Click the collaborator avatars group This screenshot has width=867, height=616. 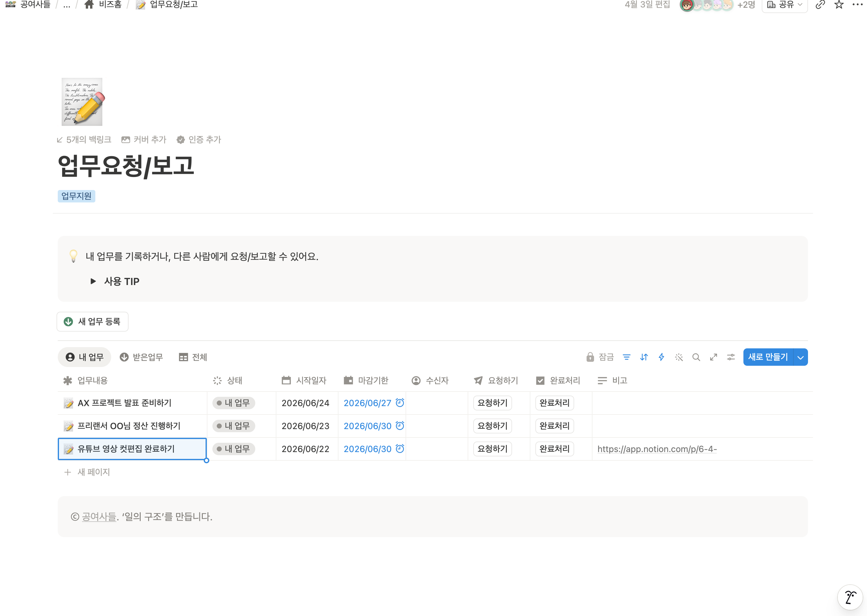[x=706, y=5]
